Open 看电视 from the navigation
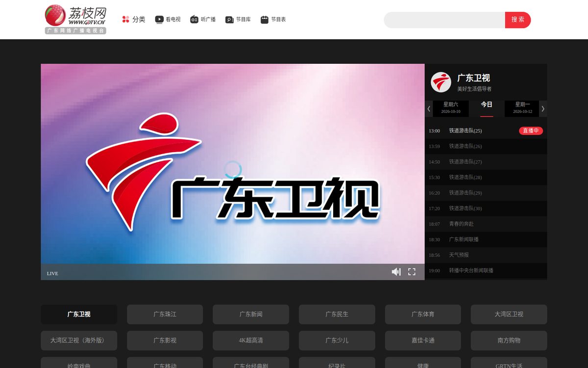Viewport: 588px width, 368px height. pyautogui.click(x=168, y=20)
